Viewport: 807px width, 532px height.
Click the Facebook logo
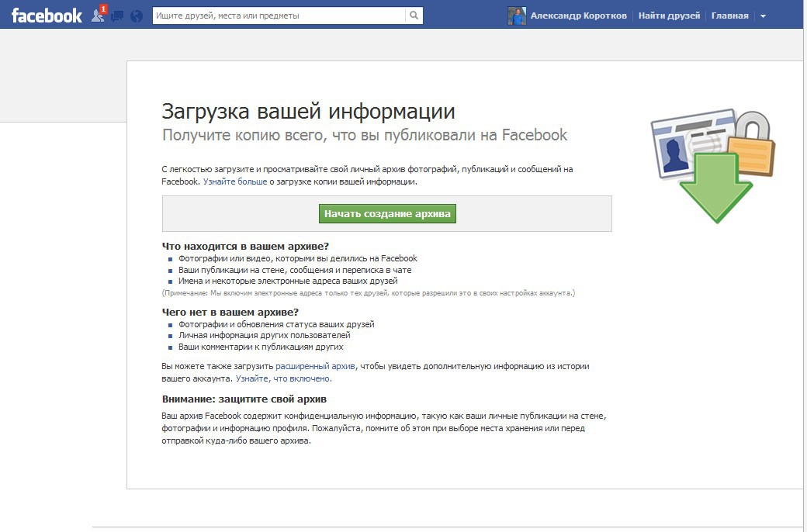coord(47,16)
